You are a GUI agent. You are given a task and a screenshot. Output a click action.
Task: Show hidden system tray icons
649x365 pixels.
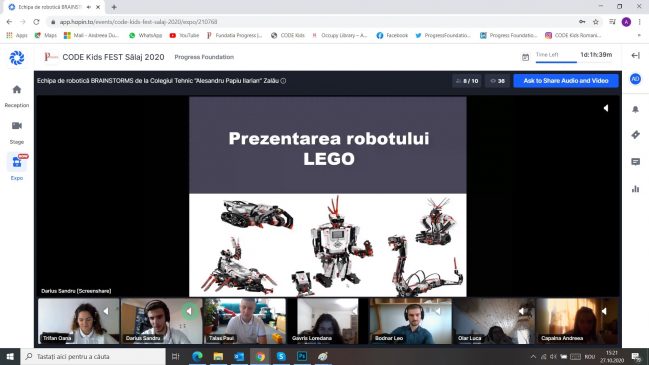pos(533,356)
